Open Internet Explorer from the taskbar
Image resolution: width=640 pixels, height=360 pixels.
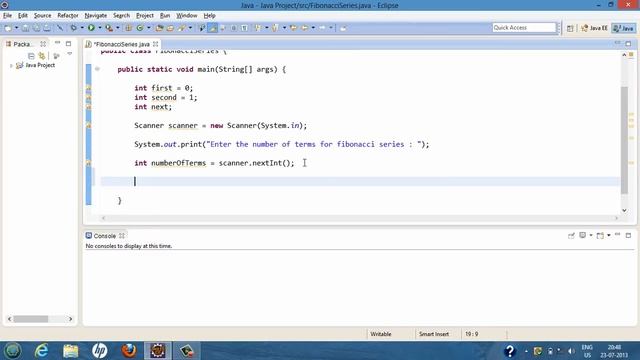point(42,351)
